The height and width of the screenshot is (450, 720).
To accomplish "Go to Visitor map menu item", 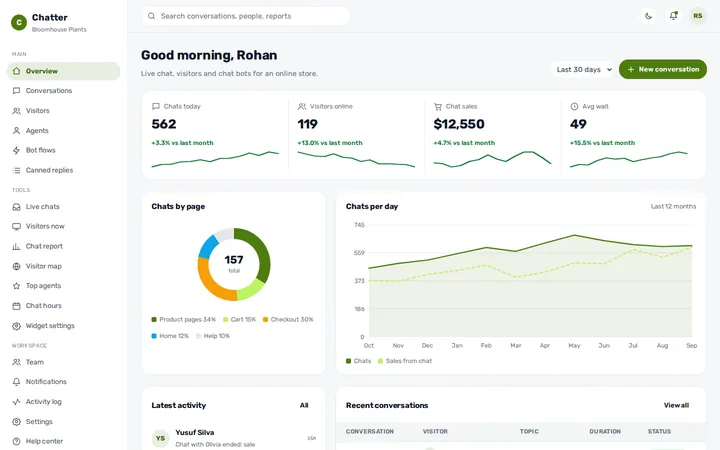I will (x=63, y=266).
